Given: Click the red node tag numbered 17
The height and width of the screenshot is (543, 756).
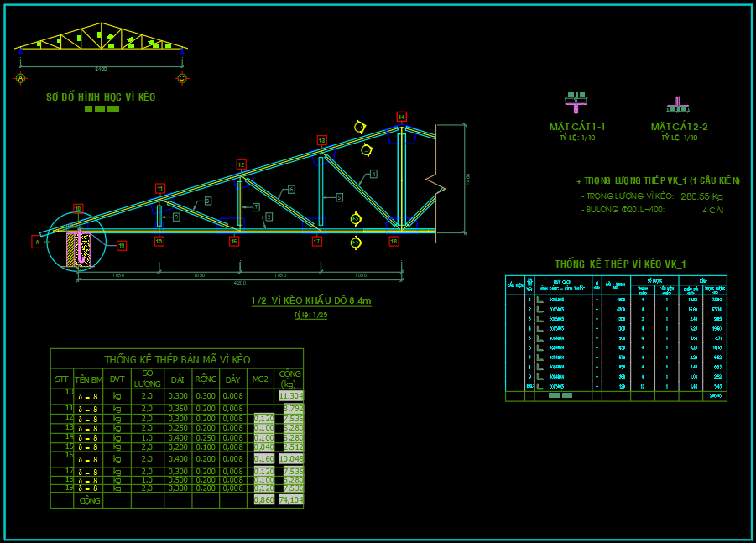Looking at the screenshot, I should point(316,242).
